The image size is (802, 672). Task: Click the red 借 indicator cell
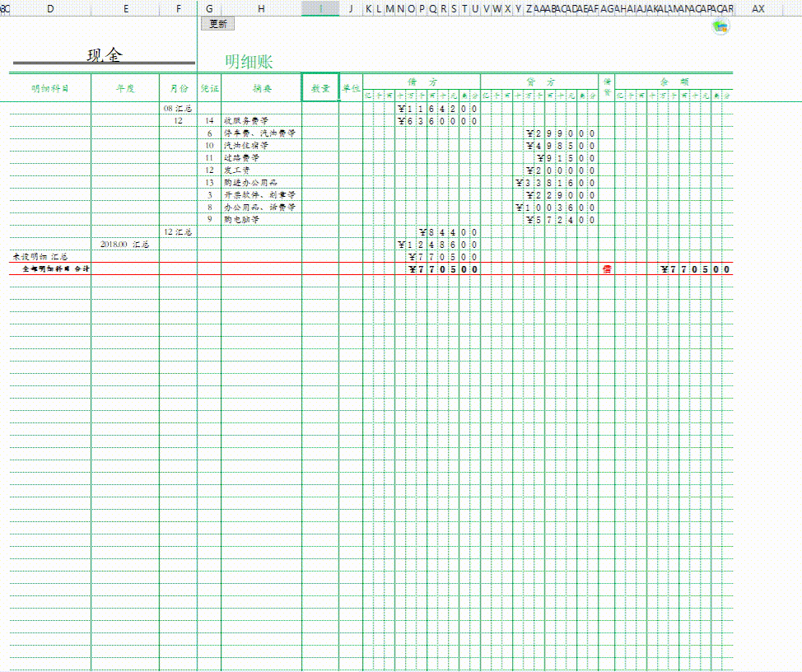point(607,269)
